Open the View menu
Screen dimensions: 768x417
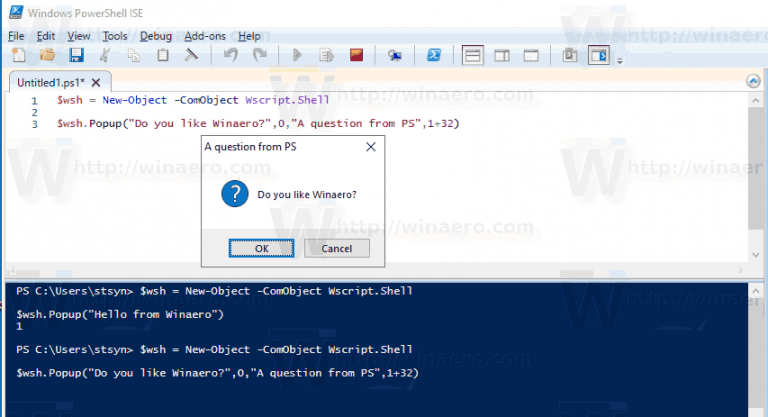(x=78, y=36)
